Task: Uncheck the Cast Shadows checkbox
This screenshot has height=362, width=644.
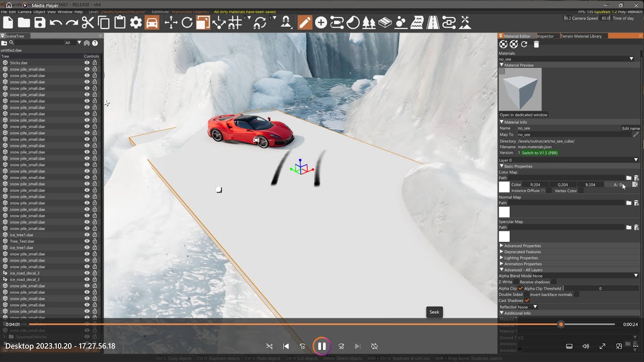Action: (527, 301)
